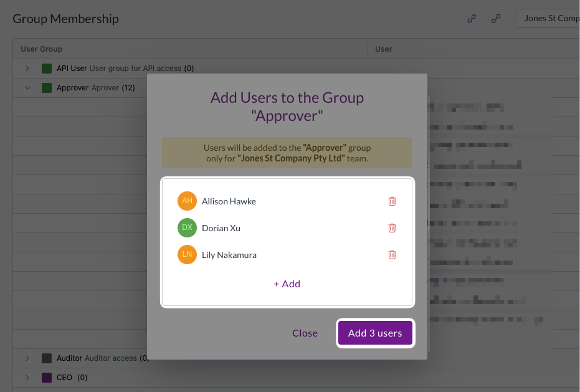Close the Add Users dialog
The image size is (580, 392).
click(x=305, y=333)
